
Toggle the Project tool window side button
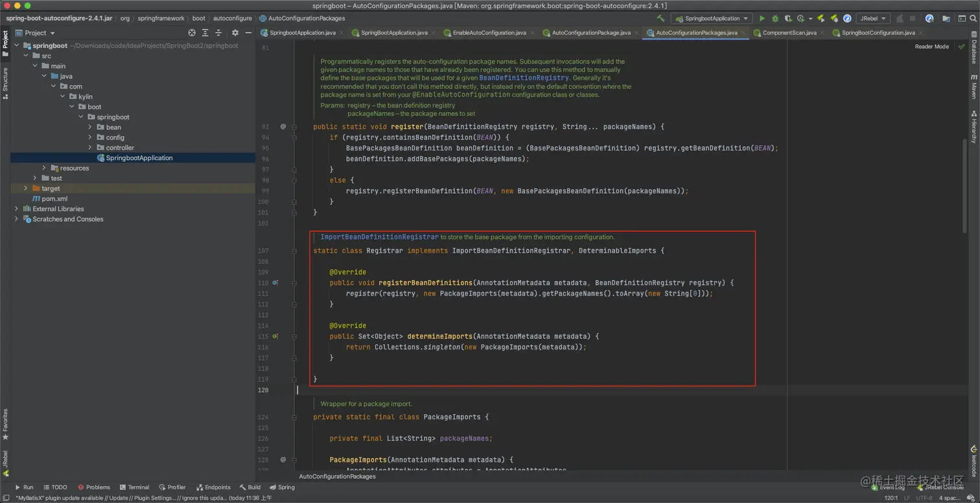pyautogui.click(x=5, y=44)
